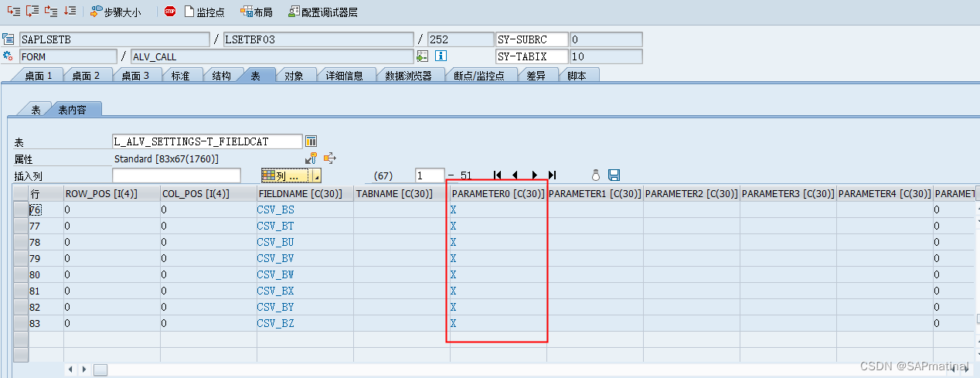
Task: Click the single step (step into) icon
Action: point(13,11)
